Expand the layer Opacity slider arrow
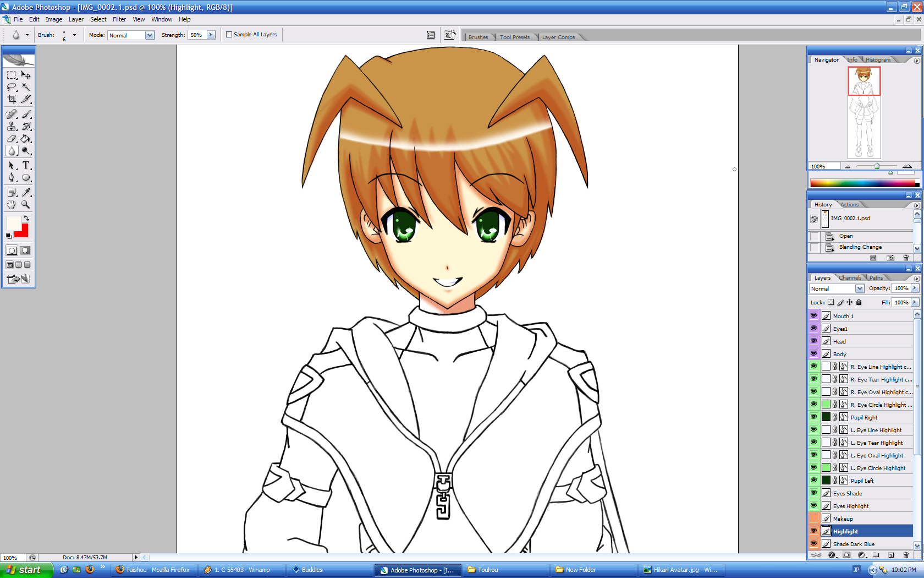Viewport: 924px width, 578px height. tap(915, 288)
